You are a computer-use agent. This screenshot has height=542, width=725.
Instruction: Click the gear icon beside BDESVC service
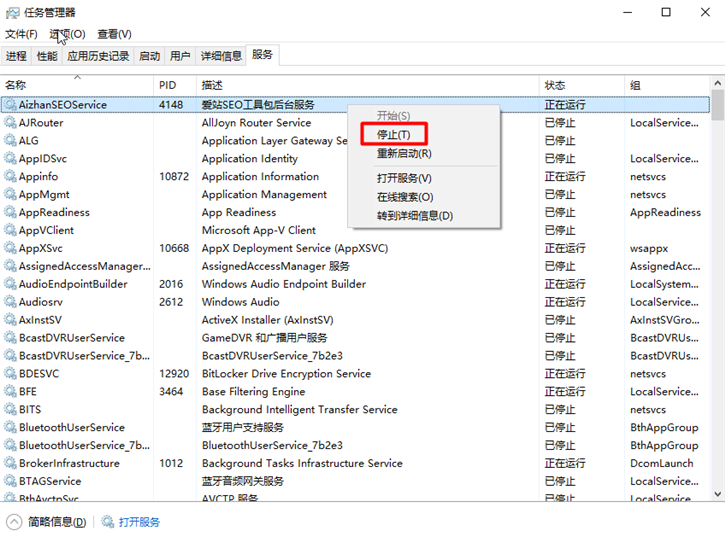pos(10,374)
